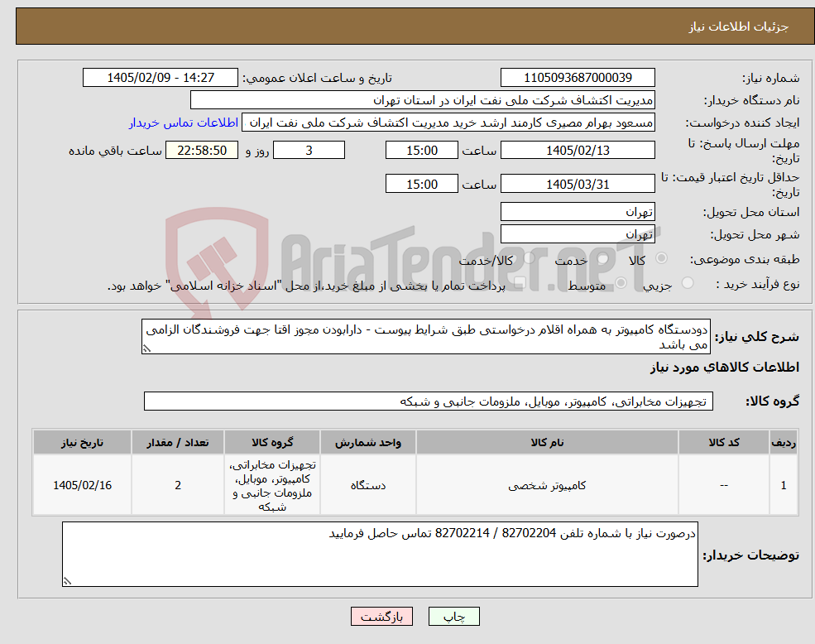Click the need number field 1105093687000039
The image size is (815, 644).
tap(578, 78)
